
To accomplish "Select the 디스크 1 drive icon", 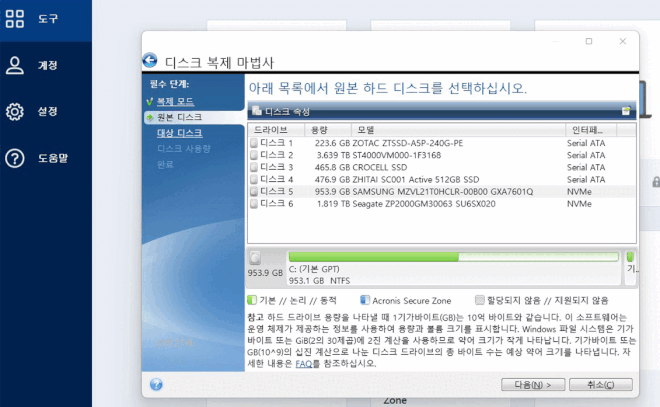I will tap(254, 143).
